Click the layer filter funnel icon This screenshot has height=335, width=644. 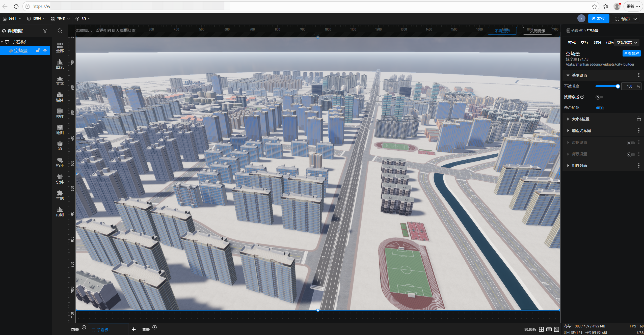click(x=45, y=31)
